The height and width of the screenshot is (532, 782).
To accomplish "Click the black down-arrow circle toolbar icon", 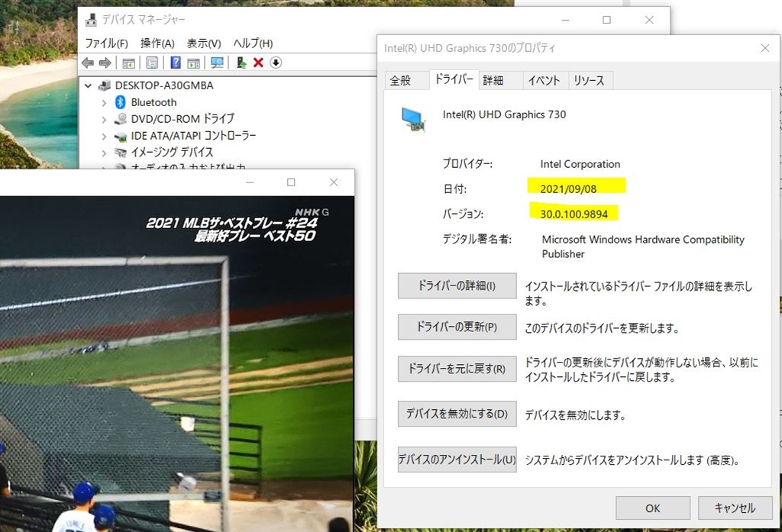I will [276, 63].
